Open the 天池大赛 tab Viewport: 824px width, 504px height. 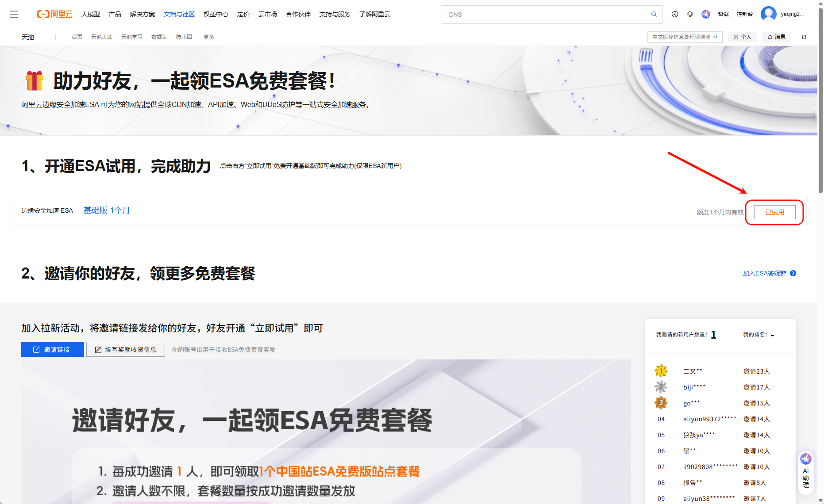pyautogui.click(x=102, y=37)
